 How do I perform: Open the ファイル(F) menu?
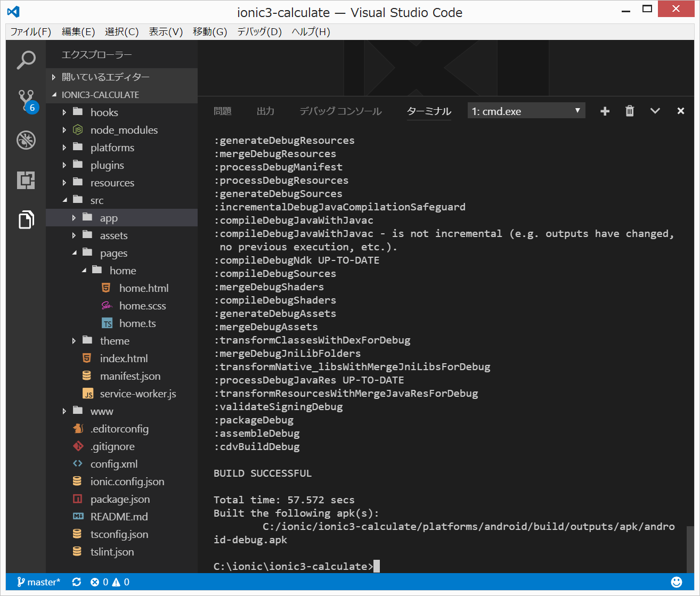31,32
